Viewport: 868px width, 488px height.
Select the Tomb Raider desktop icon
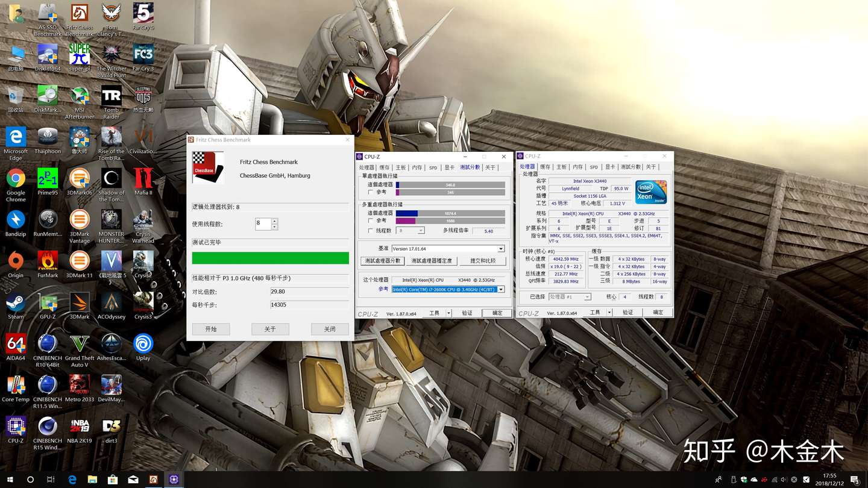(112, 102)
